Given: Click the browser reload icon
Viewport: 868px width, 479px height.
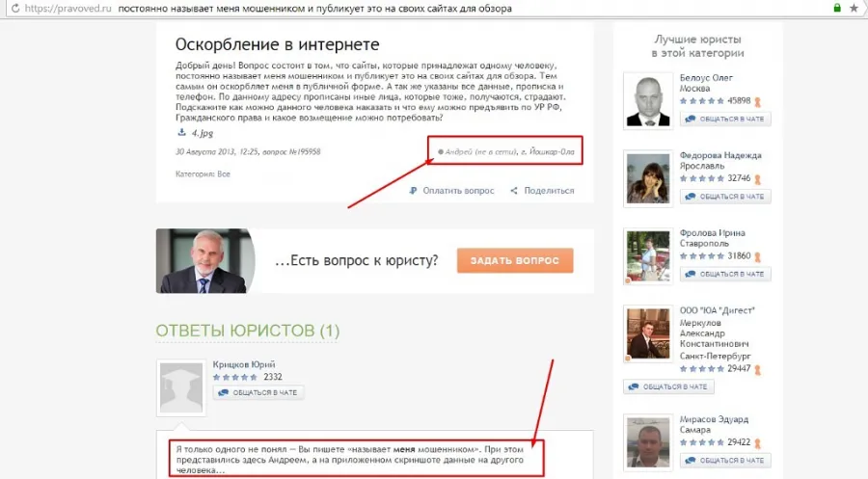Looking at the screenshot, I should 14,9.
